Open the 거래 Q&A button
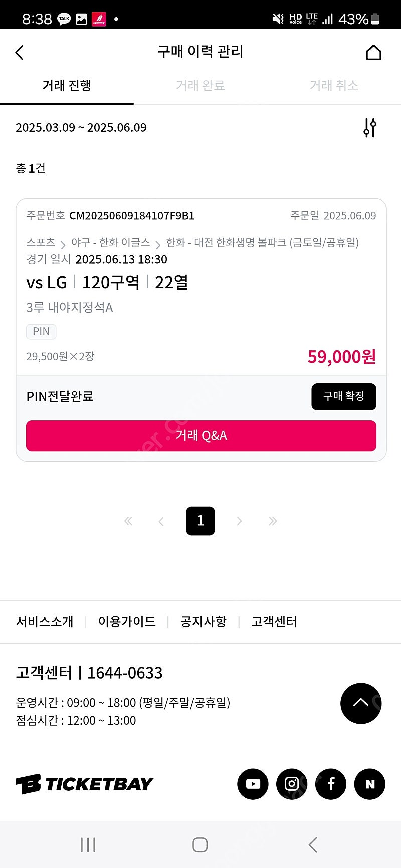 [x=201, y=436]
